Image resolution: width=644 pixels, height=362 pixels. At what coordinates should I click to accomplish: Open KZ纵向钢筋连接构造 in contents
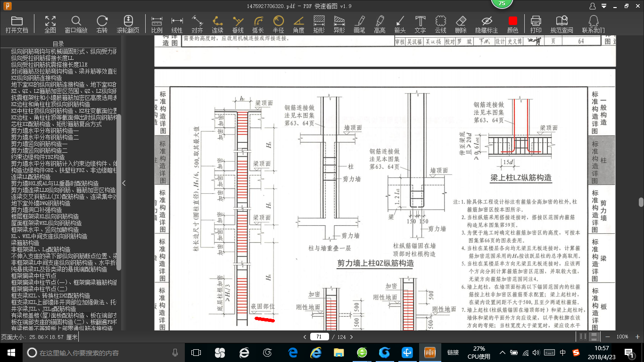point(36,77)
